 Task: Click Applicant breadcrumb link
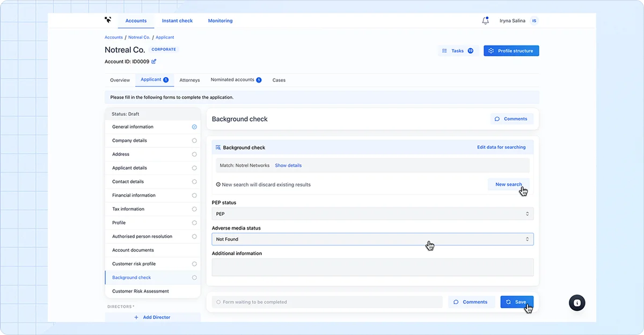165,38
